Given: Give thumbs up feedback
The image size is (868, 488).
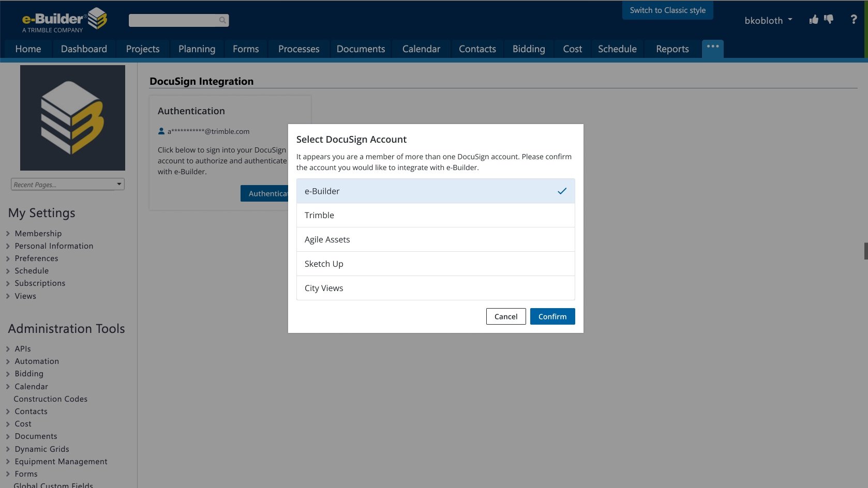Looking at the screenshot, I should [814, 20].
